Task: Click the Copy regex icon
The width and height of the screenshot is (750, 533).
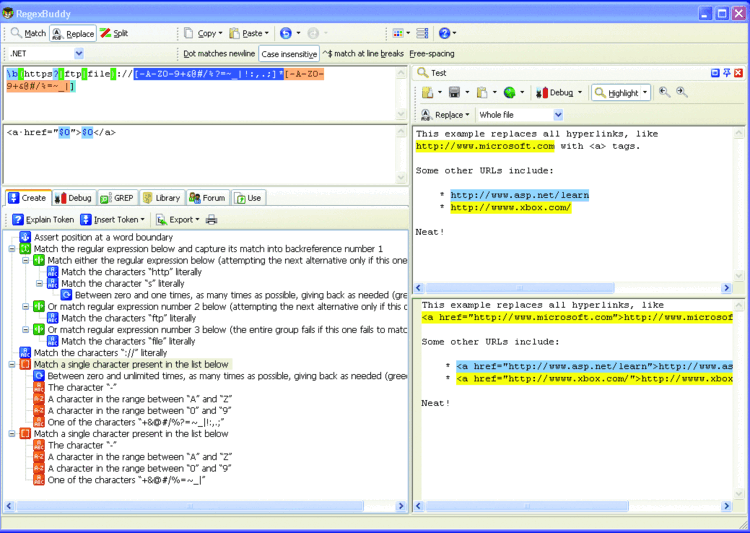Action: coord(189,33)
